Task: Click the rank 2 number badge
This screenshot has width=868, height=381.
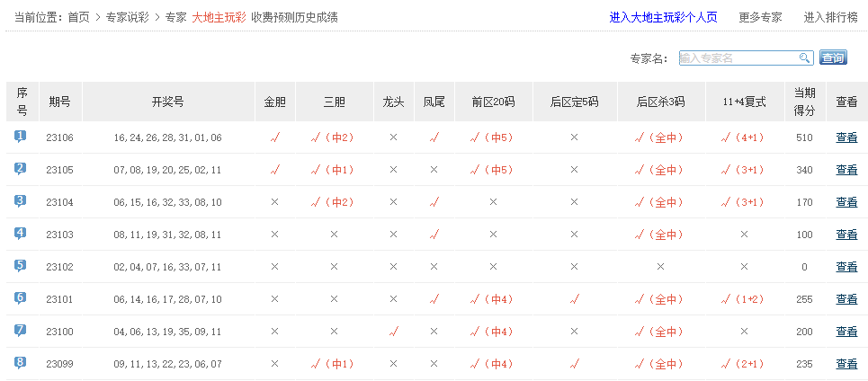Action: click(x=20, y=169)
